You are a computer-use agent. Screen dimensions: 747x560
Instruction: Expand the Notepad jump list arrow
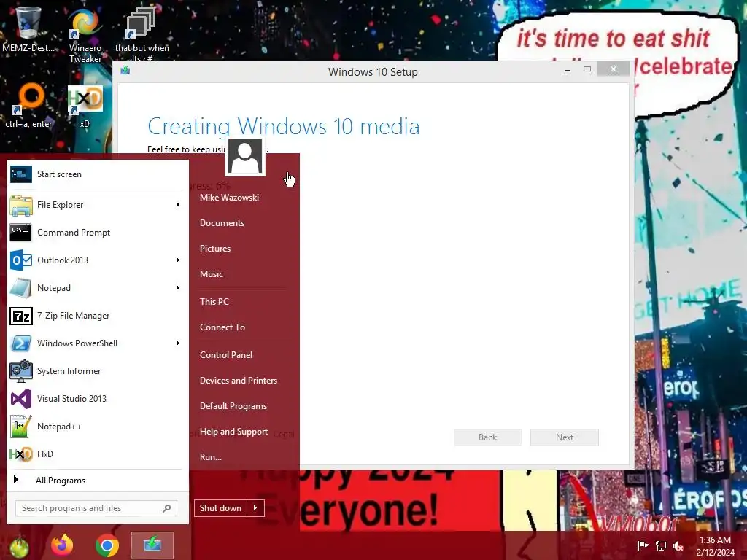178,287
